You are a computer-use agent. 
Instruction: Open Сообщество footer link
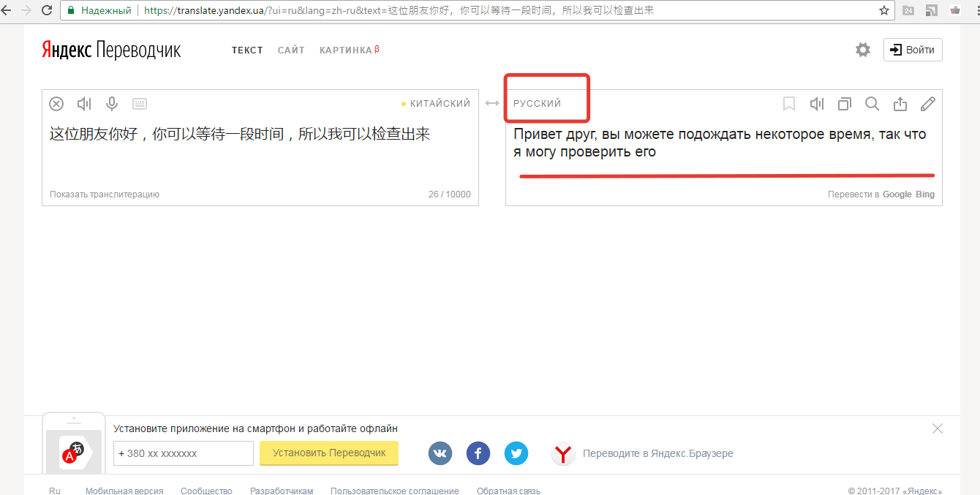pos(206,491)
